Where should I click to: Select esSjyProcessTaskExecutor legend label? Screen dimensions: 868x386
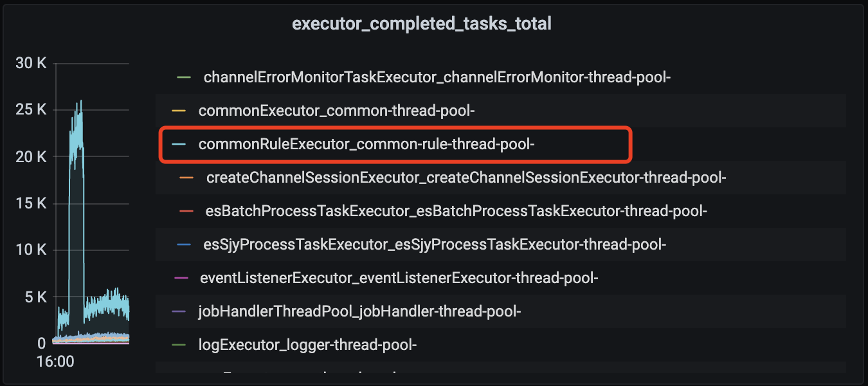(x=435, y=245)
